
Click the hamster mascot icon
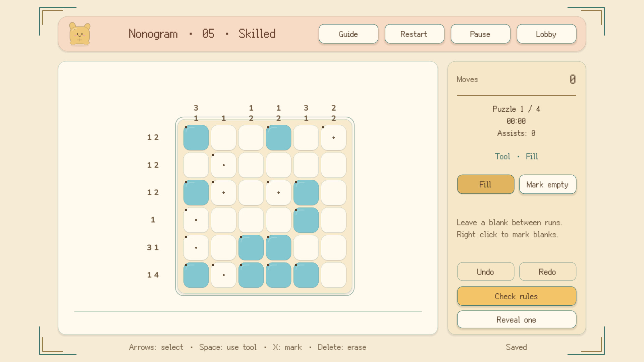tap(79, 34)
